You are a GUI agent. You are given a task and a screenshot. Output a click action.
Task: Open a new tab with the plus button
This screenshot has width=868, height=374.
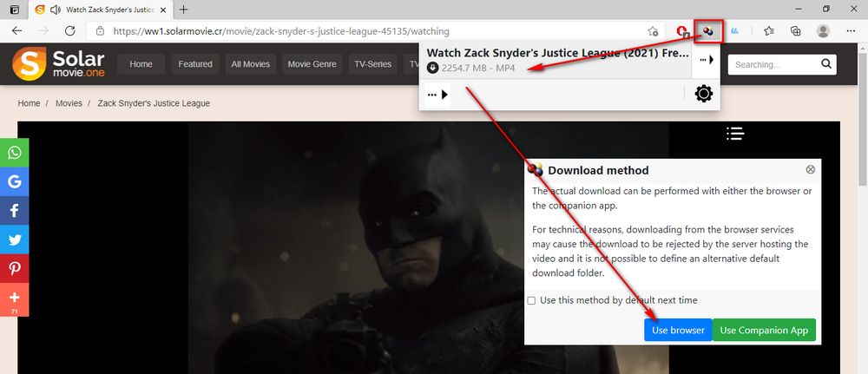pyautogui.click(x=184, y=10)
